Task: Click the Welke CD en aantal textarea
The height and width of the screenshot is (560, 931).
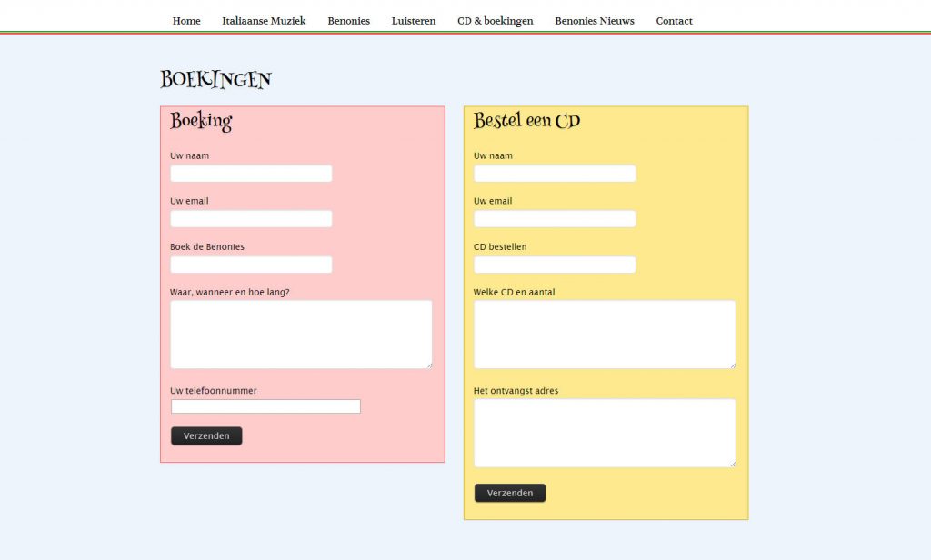Action: [605, 335]
